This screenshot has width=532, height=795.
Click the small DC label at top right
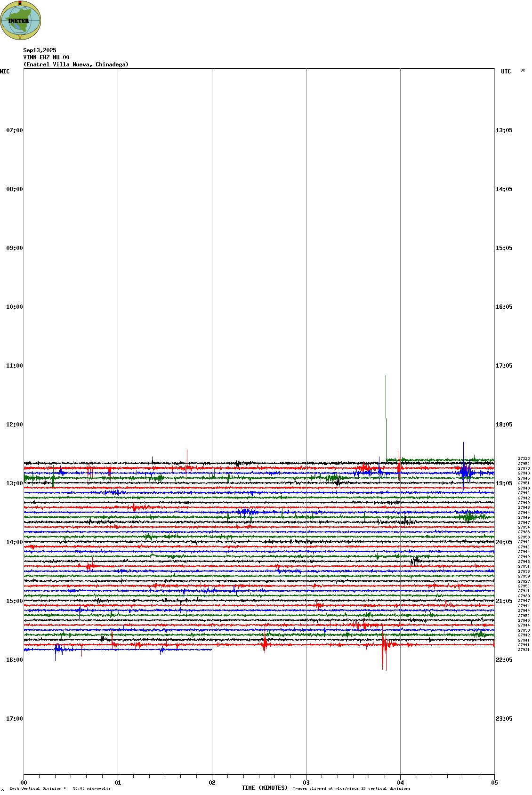coord(523,71)
